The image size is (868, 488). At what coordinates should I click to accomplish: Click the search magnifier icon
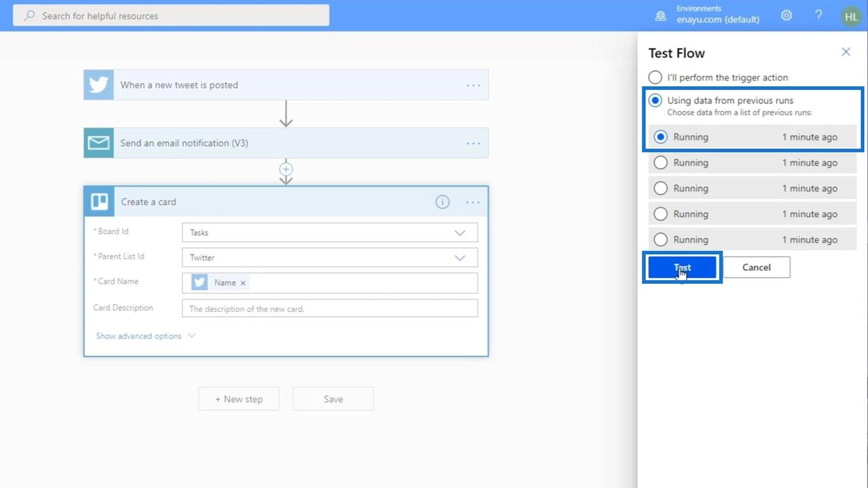click(29, 16)
